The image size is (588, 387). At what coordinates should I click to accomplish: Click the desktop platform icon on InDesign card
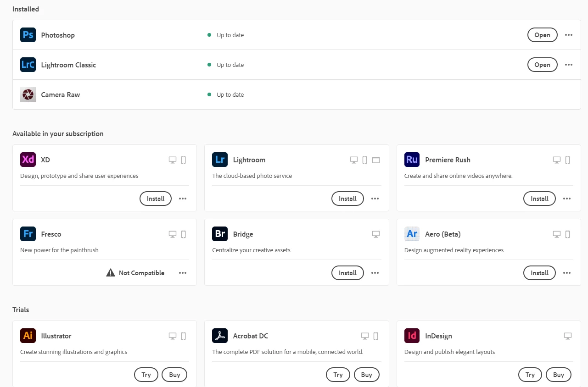(x=568, y=336)
